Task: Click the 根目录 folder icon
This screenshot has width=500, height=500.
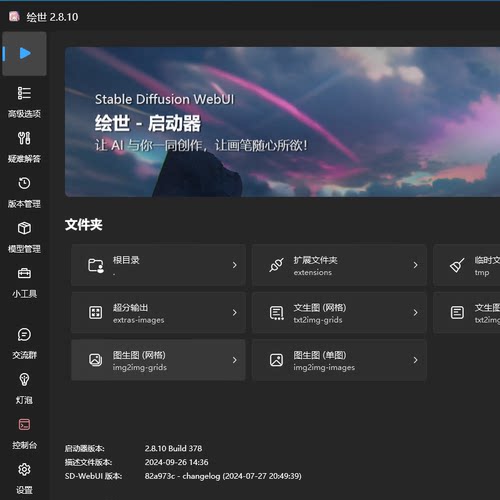Action: point(96,265)
